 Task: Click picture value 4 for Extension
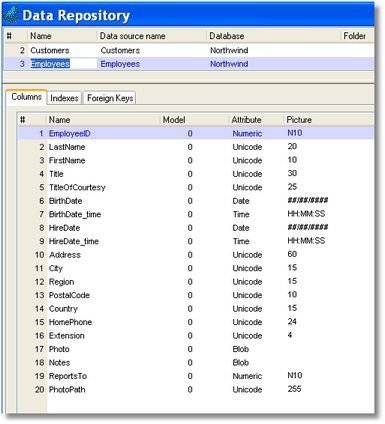tap(290, 335)
